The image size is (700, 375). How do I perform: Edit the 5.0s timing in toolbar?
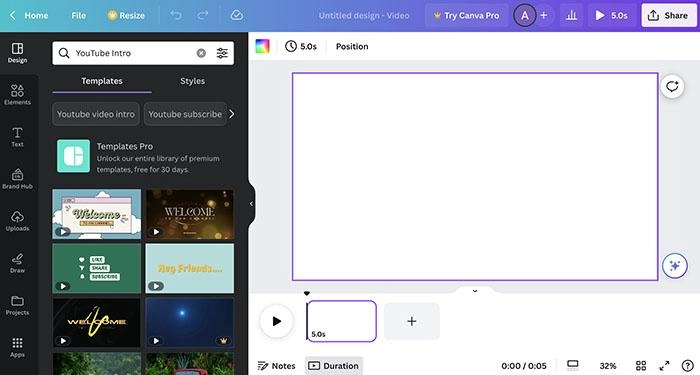pos(301,46)
